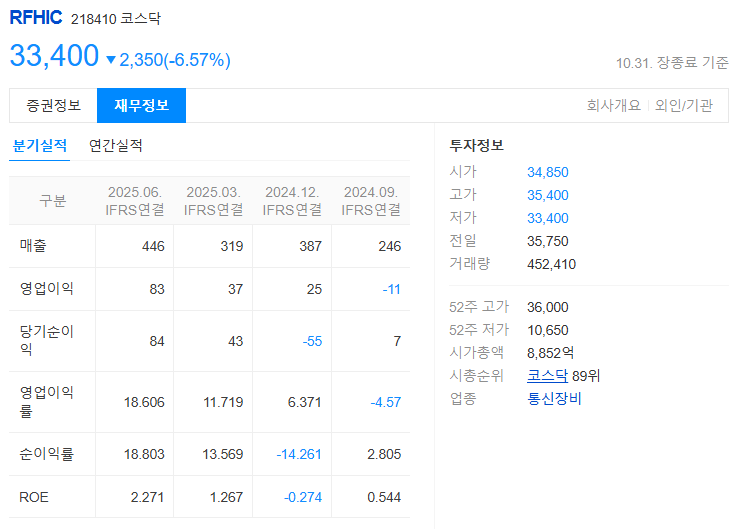Click the 투자정보 section heading

[477, 145]
